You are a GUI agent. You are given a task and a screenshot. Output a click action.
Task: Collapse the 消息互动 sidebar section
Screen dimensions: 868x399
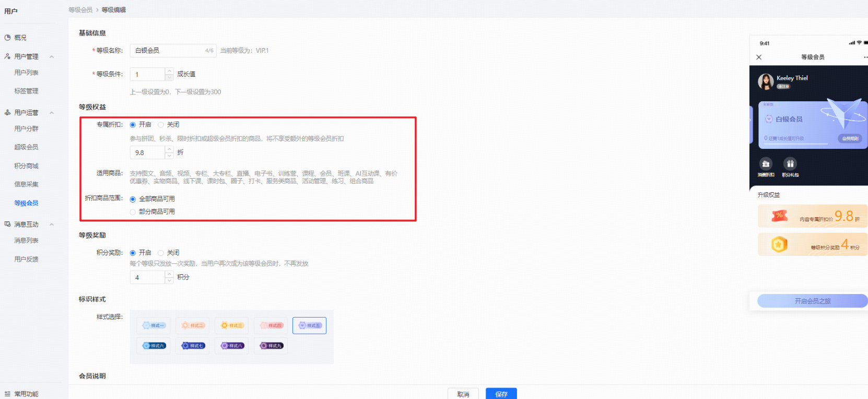point(52,225)
